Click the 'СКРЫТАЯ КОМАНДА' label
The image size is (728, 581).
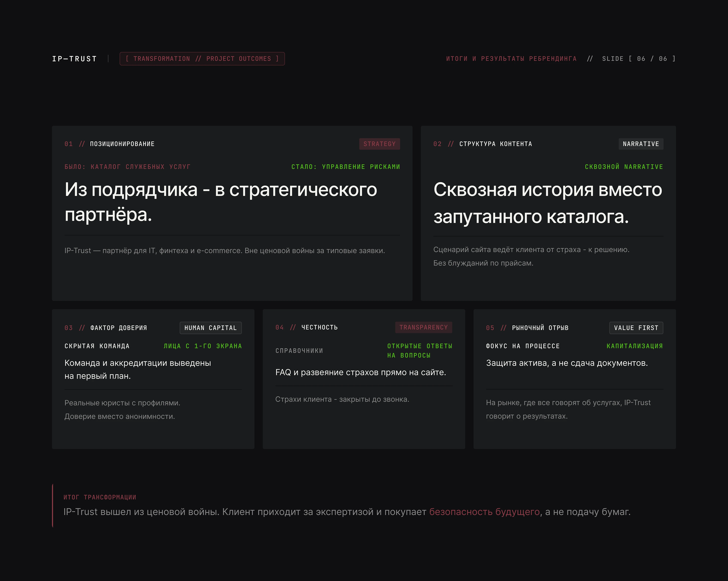point(97,346)
